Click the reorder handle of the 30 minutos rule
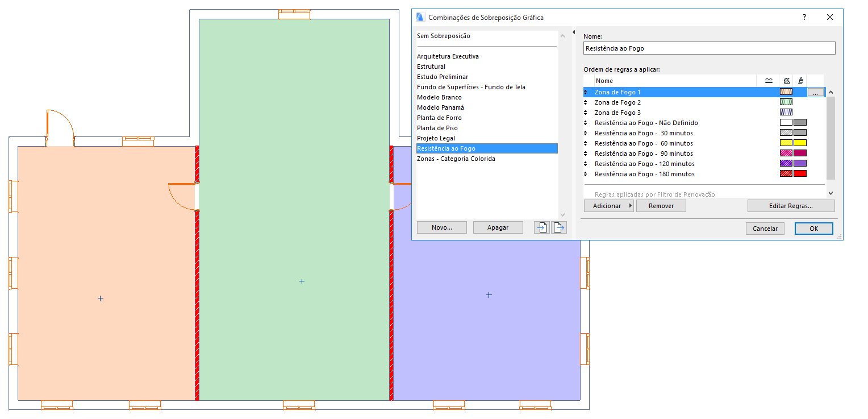Image resolution: width=868 pixels, height=419 pixels. pyautogui.click(x=586, y=133)
